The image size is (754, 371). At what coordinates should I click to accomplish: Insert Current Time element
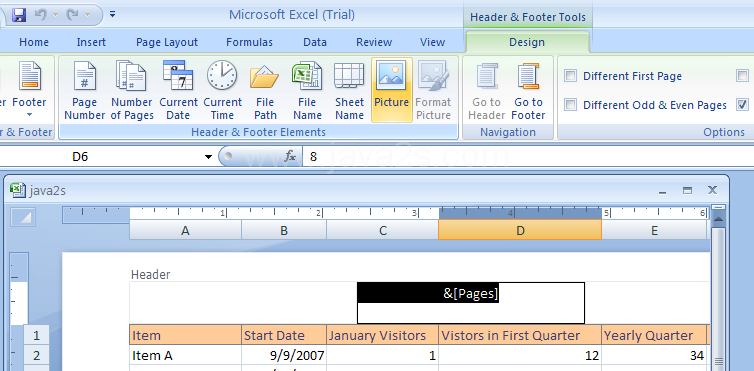click(x=222, y=90)
